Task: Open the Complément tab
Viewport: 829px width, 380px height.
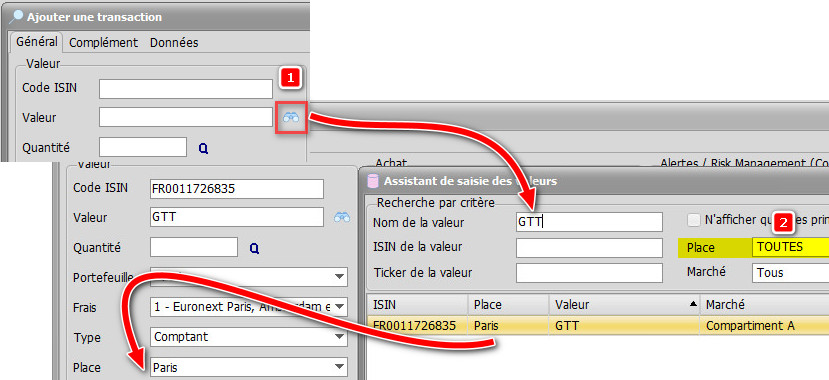Action: (x=103, y=43)
